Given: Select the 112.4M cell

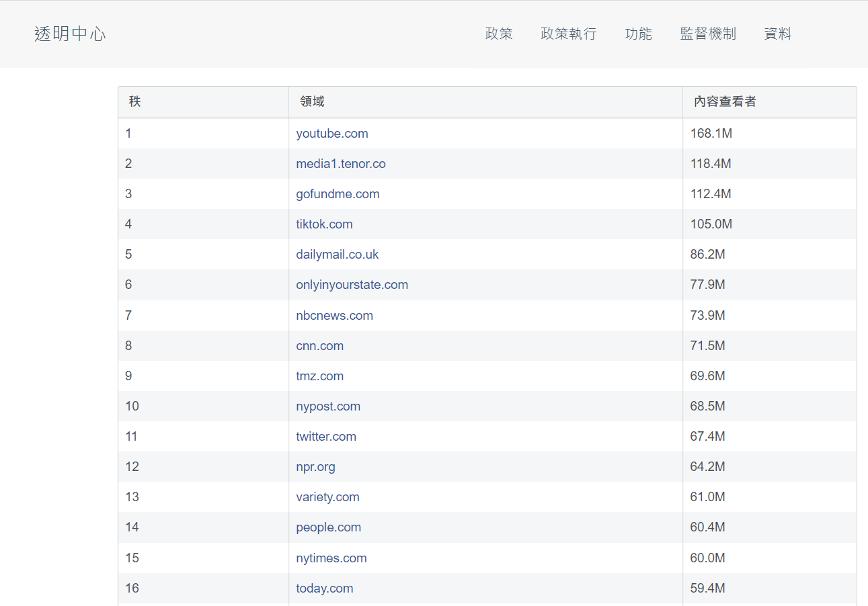Looking at the screenshot, I should coord(769,194).
